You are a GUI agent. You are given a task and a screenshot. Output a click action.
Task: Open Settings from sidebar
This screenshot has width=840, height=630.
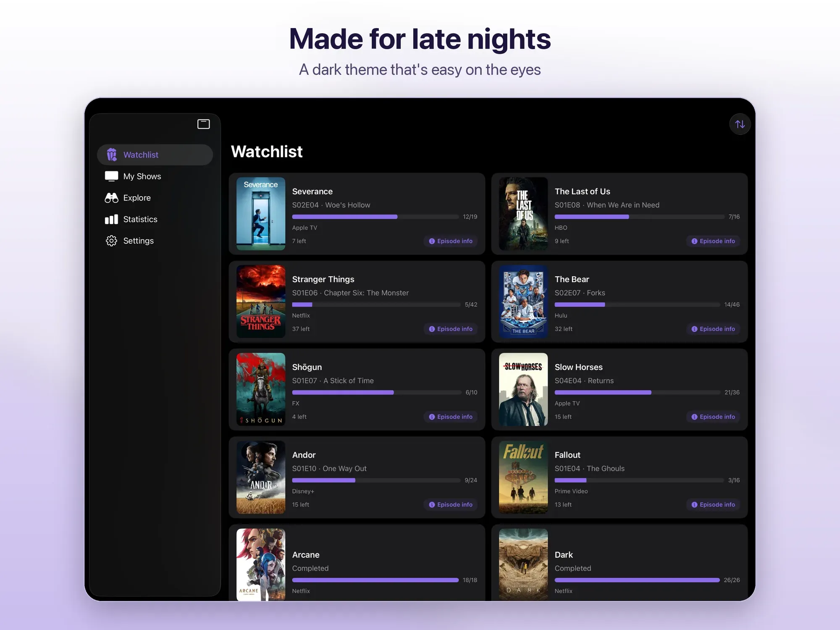click(155, 241)
